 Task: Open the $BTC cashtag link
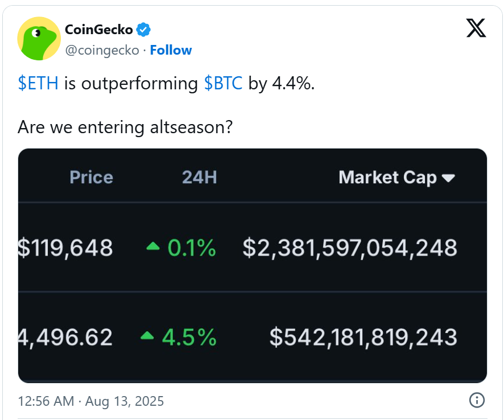[223, 83]
